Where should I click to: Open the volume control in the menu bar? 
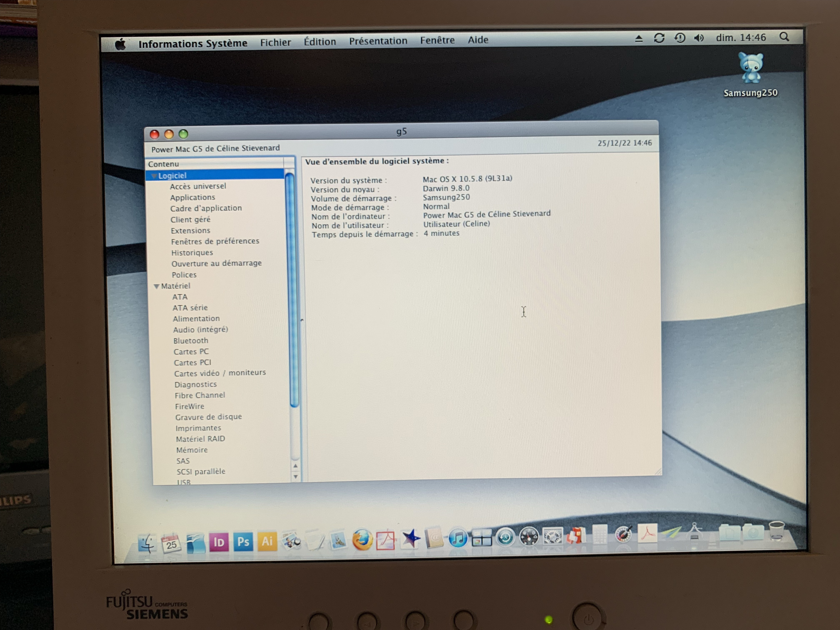699,38
